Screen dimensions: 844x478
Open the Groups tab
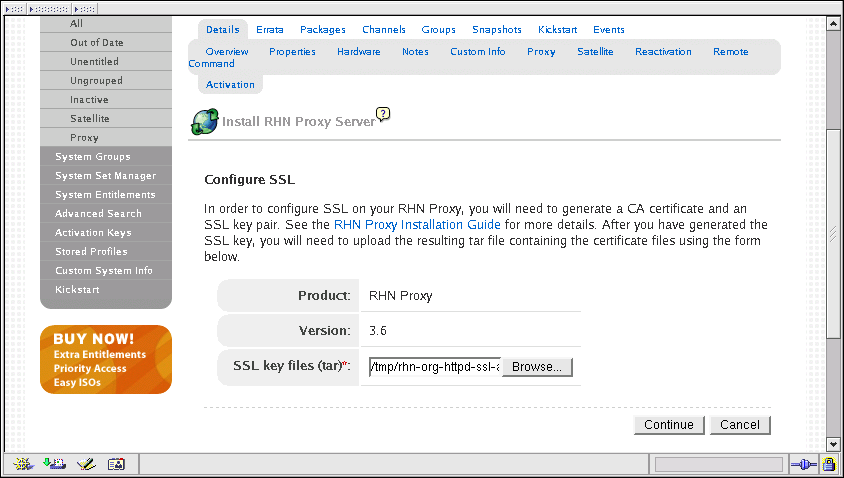438,30
